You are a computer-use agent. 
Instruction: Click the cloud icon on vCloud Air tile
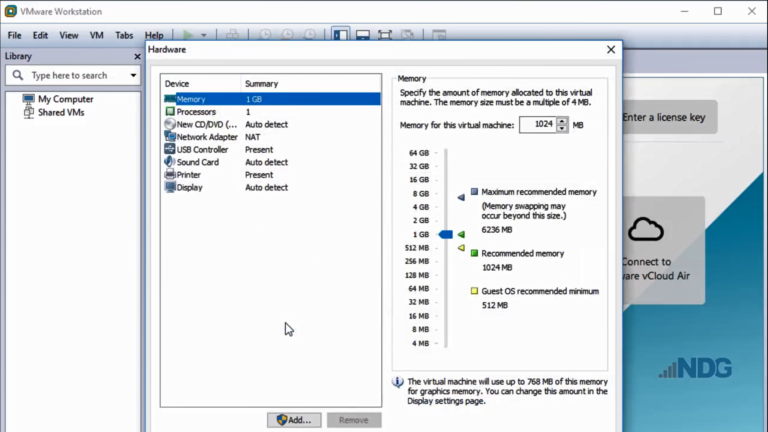coord(646,229)
